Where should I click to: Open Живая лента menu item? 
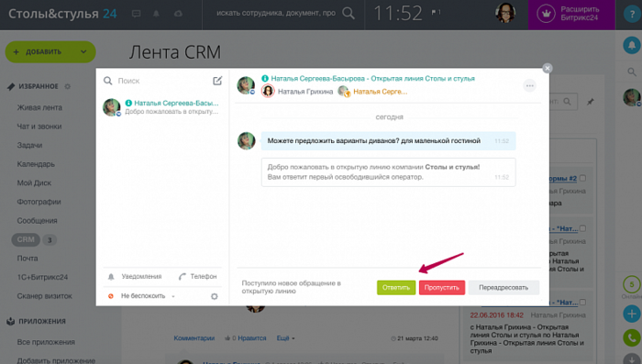39,107
